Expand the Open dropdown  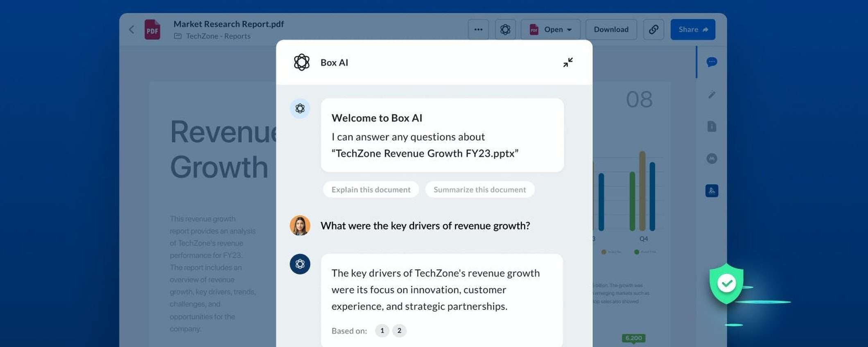551,29
